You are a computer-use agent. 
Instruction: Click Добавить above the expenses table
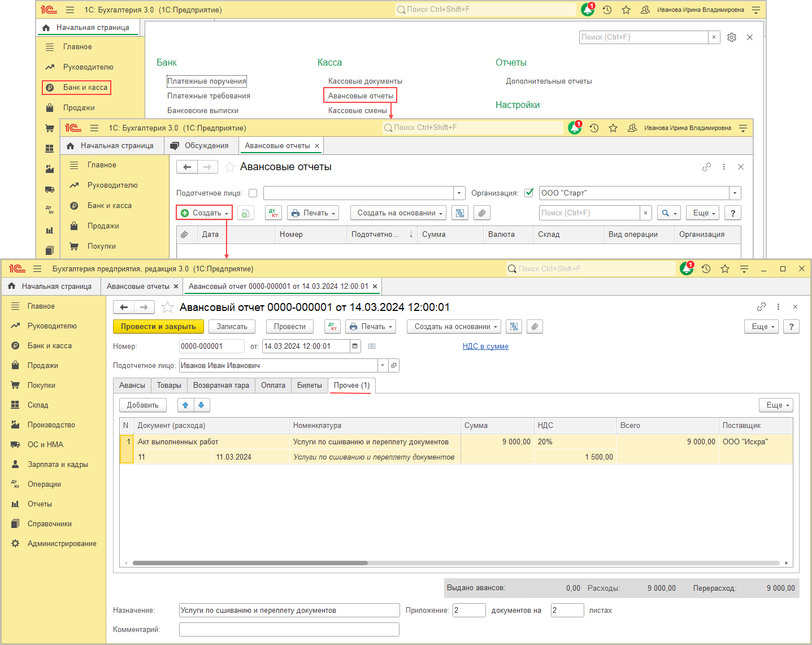143,405
